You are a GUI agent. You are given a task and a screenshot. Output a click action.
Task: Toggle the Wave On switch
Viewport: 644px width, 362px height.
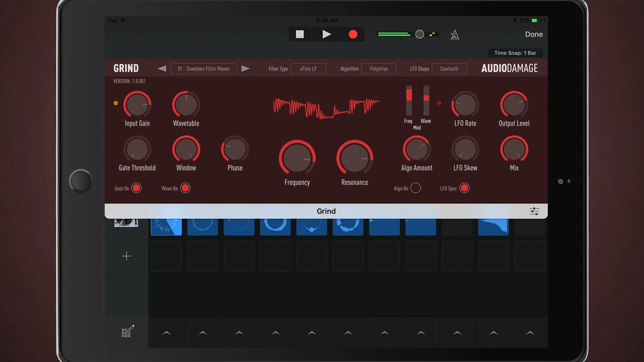[185, 188]
